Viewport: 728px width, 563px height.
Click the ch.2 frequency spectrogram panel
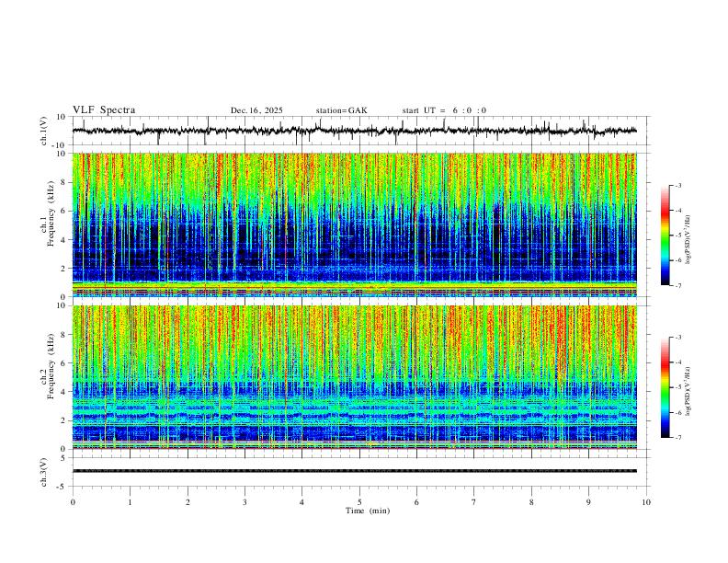[x=355, y=377]
